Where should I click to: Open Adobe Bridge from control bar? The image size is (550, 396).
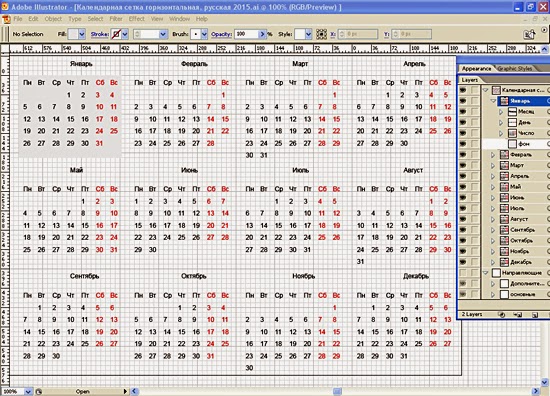(x=529, y=34)
